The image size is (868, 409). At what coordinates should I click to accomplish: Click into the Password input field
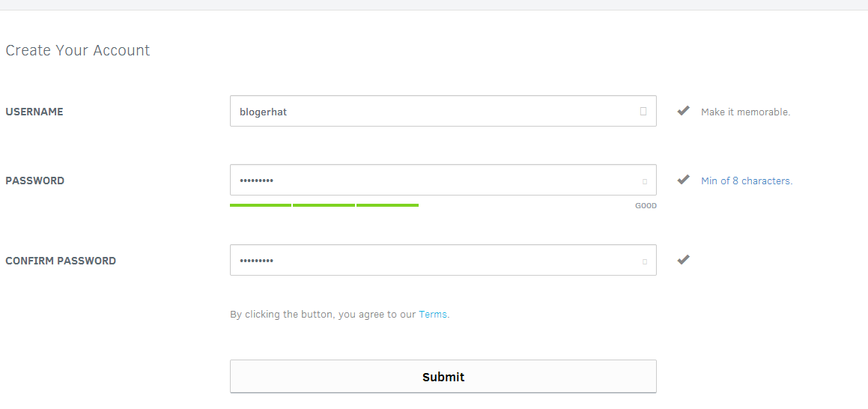(x=443, y=180)
